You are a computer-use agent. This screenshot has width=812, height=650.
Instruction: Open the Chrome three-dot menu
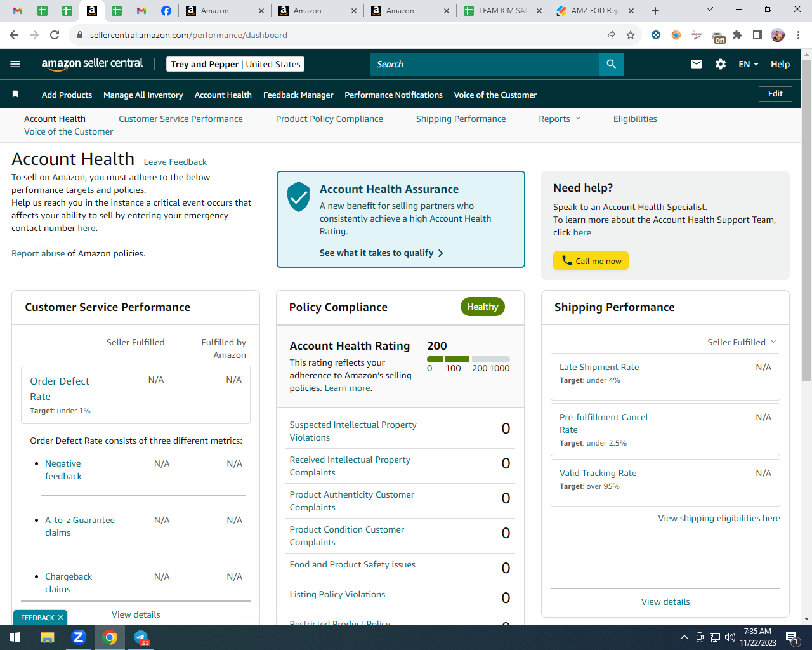pyautogui.click(x=798, y=35)
